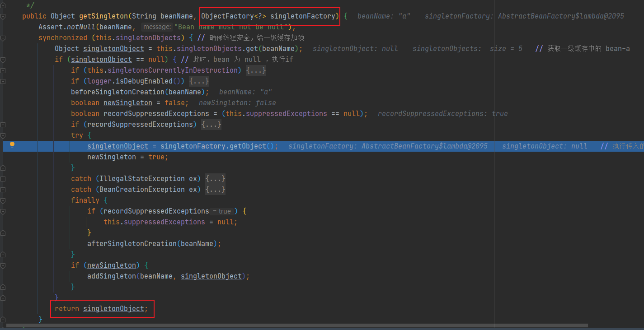Click the getSingleton method name

[x=103, y=16]
